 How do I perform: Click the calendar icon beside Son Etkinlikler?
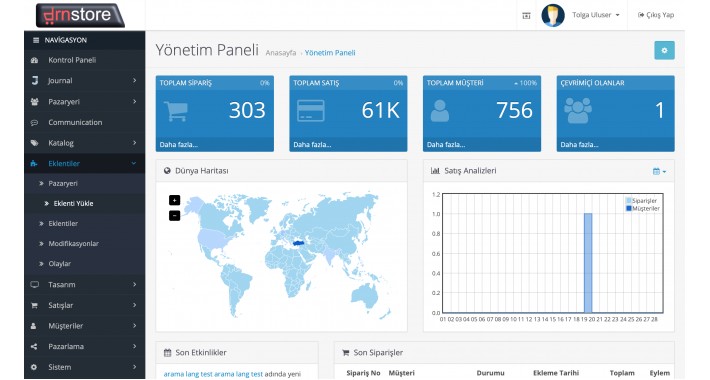167,353
